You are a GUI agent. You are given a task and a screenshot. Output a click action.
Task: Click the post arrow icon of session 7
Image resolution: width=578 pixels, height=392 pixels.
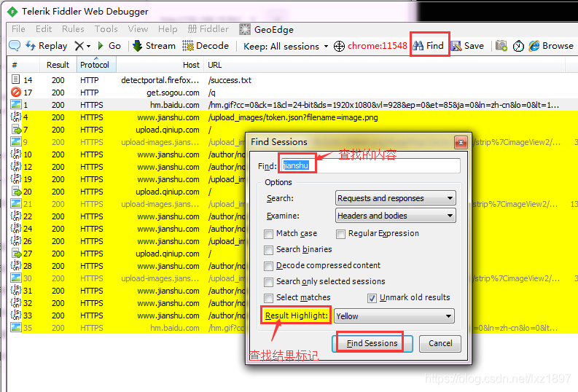(17, 129)
